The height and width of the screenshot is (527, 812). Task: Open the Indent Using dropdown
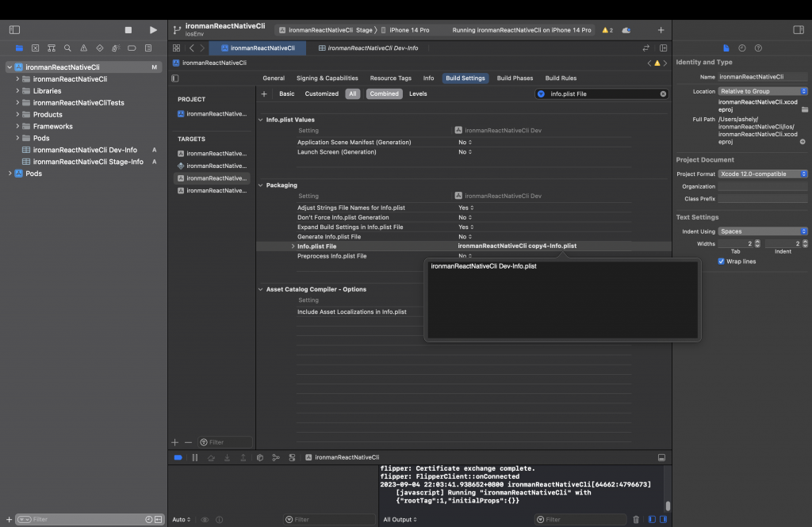pyautogui.click(x=764, y=231)
